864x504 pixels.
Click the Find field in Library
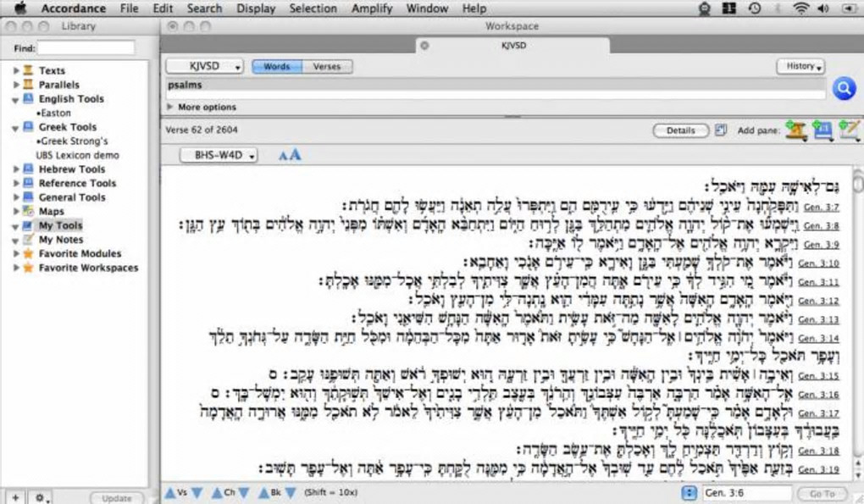86,48
